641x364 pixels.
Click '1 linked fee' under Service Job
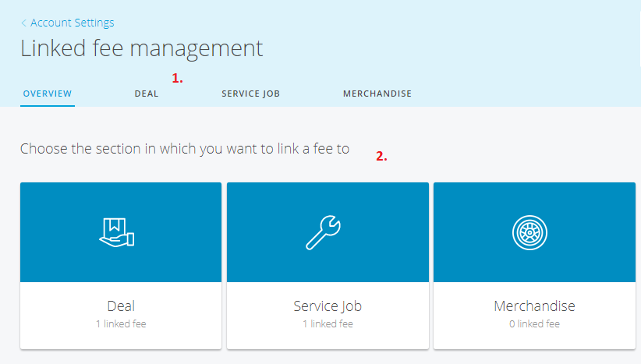pos(328,323)
